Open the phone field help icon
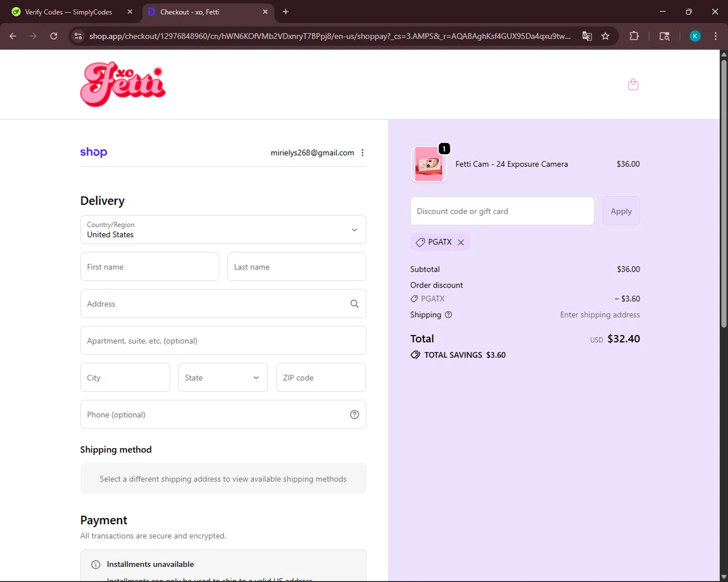 click(x=354, y=415)
